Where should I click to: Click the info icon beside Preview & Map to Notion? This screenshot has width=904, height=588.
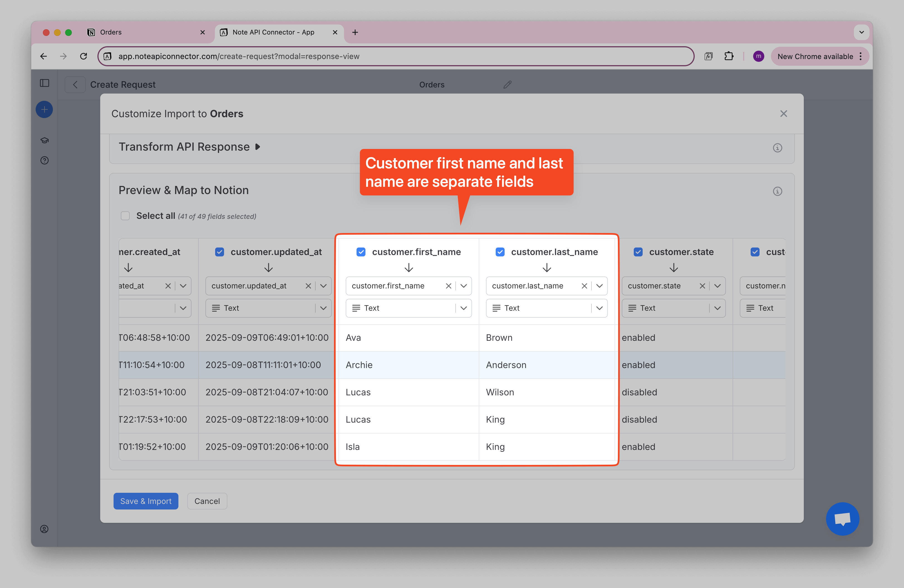pos(777,191)
